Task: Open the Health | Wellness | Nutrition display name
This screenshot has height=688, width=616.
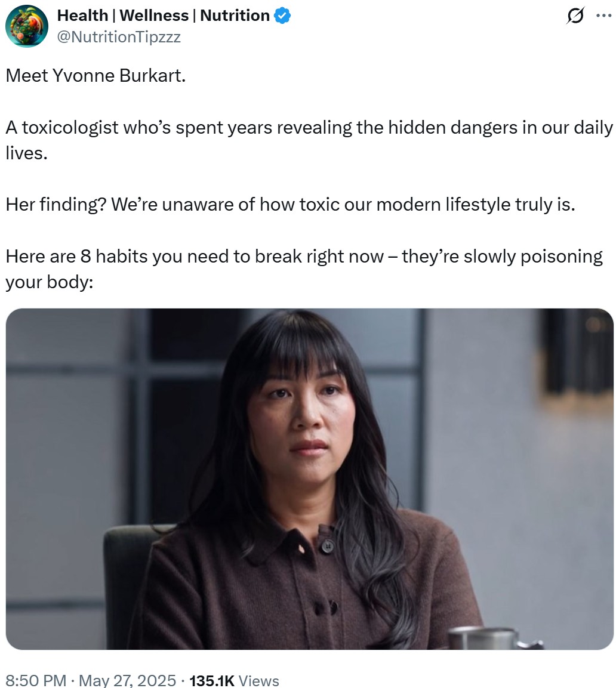Action: click(164, 16)
